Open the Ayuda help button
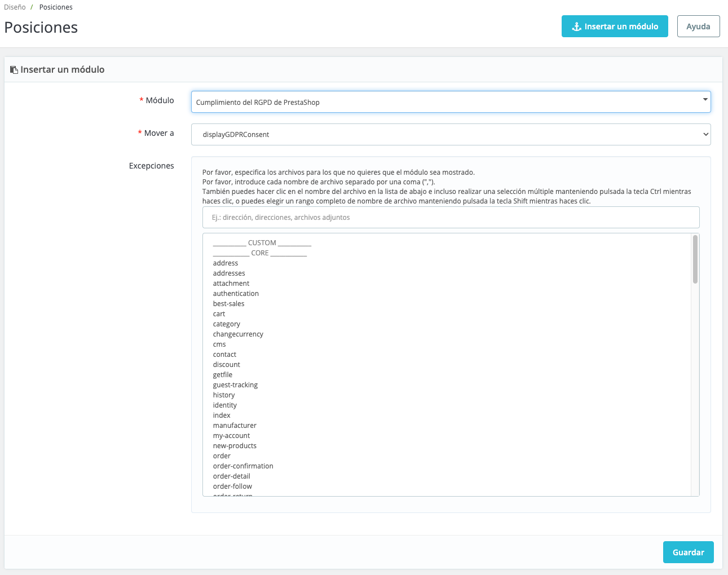 tap(698, 26)
